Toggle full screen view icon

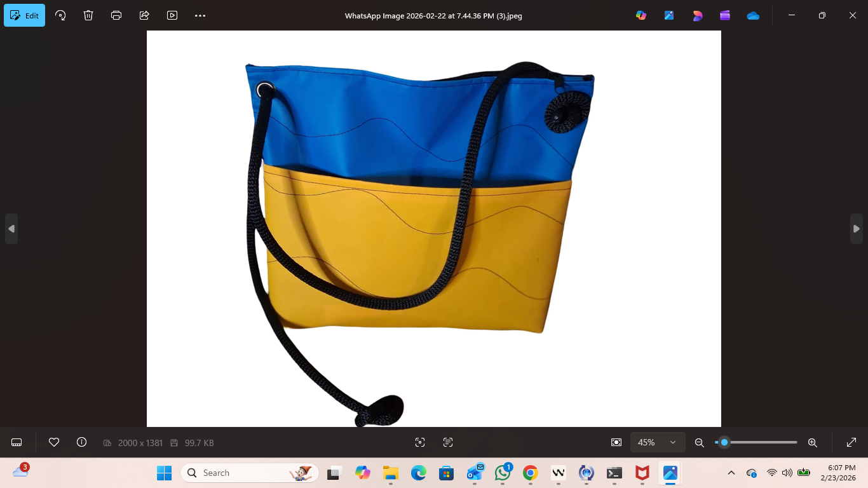[851, 442]
